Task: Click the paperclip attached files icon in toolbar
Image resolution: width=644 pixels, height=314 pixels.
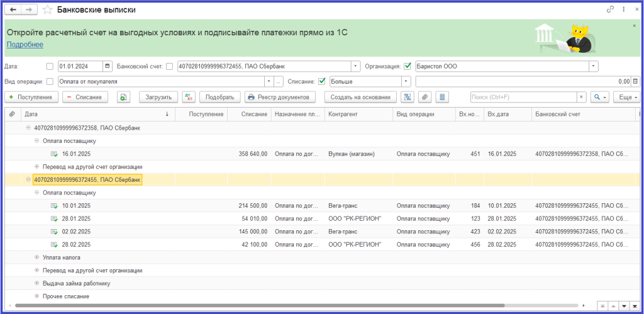Action: 425,97
